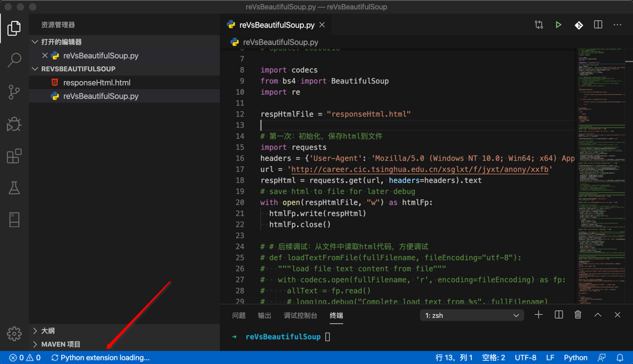Screen dimensions: 633x364
Task: Open the Run and Debug view
Action: pos(14,124)
